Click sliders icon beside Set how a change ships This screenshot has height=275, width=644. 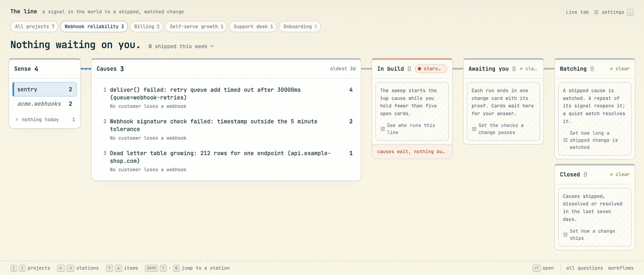point(565,235)
